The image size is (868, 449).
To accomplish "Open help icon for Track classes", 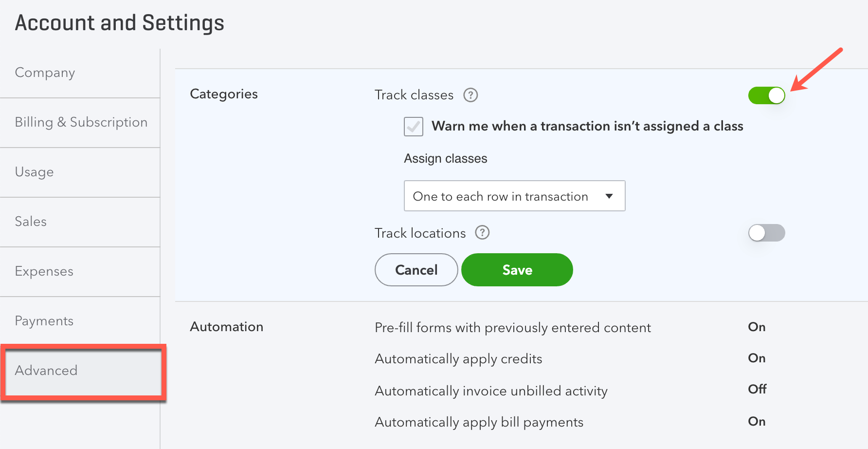I will point(470,95).
